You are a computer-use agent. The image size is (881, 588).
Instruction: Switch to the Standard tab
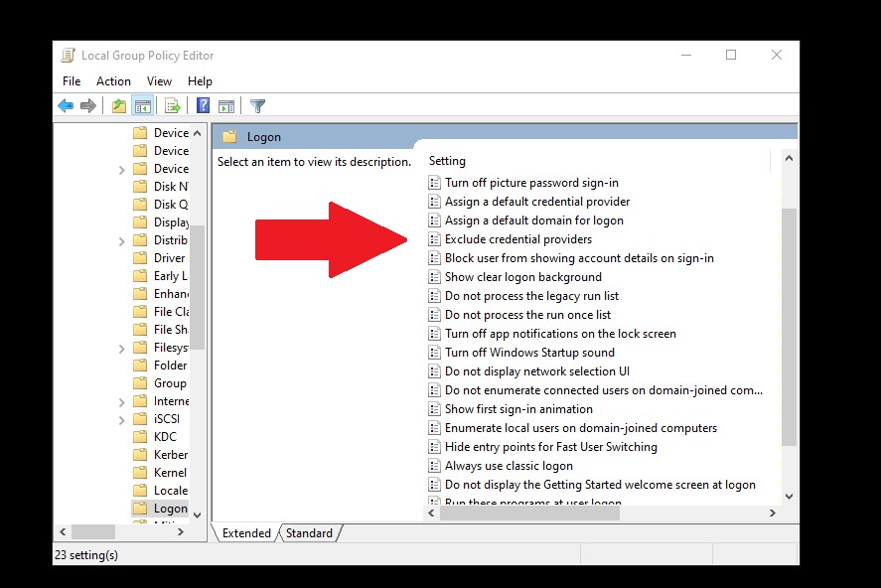pos(309,532)
